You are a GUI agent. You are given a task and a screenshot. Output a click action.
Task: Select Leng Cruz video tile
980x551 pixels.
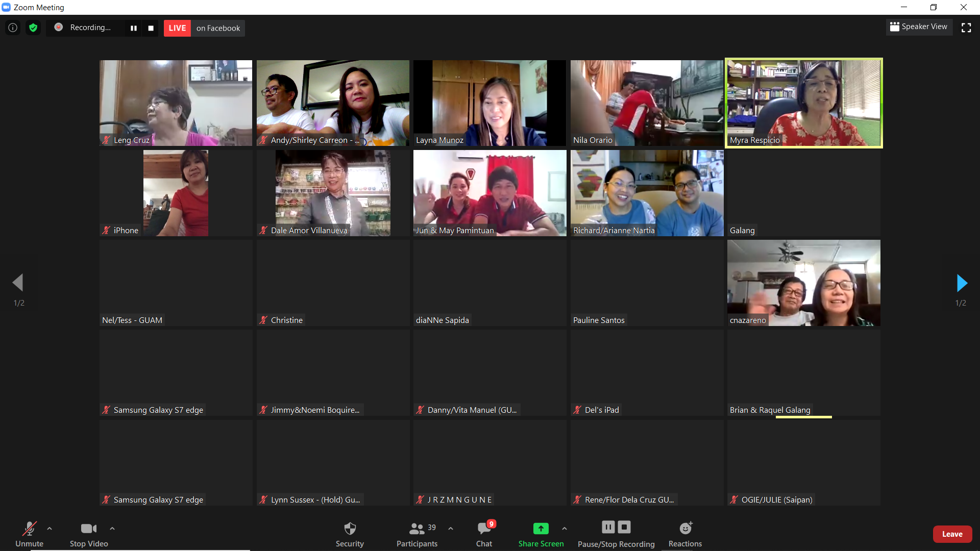point(176,103)
